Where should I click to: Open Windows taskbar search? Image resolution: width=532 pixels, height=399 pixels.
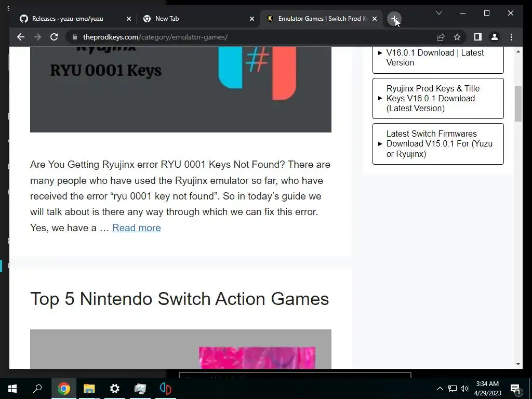click(x=37, y=389)
